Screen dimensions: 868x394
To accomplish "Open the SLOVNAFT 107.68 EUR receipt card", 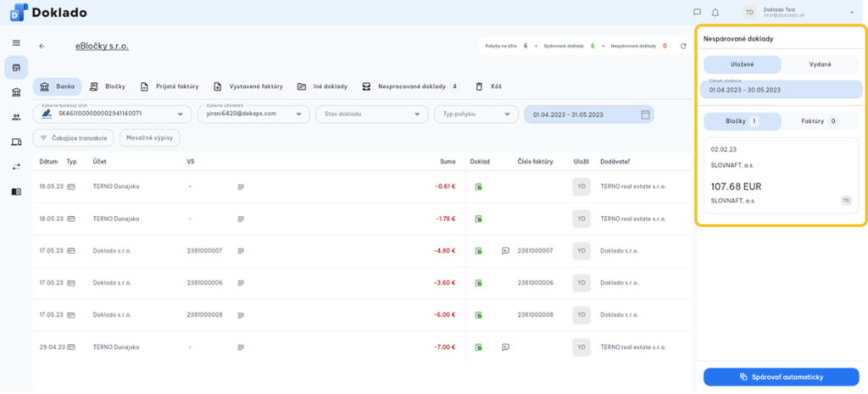I will click(x=781, y=175).
